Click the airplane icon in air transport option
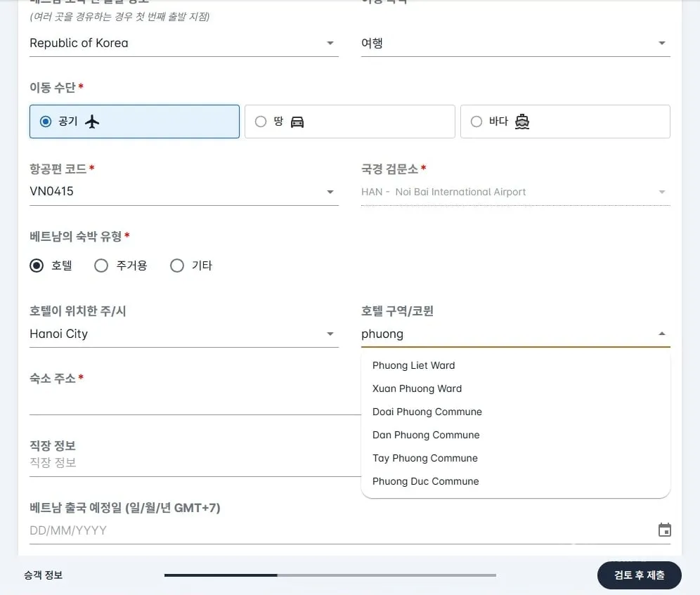Viewport: 700px width, 595px height. point(92,122)
